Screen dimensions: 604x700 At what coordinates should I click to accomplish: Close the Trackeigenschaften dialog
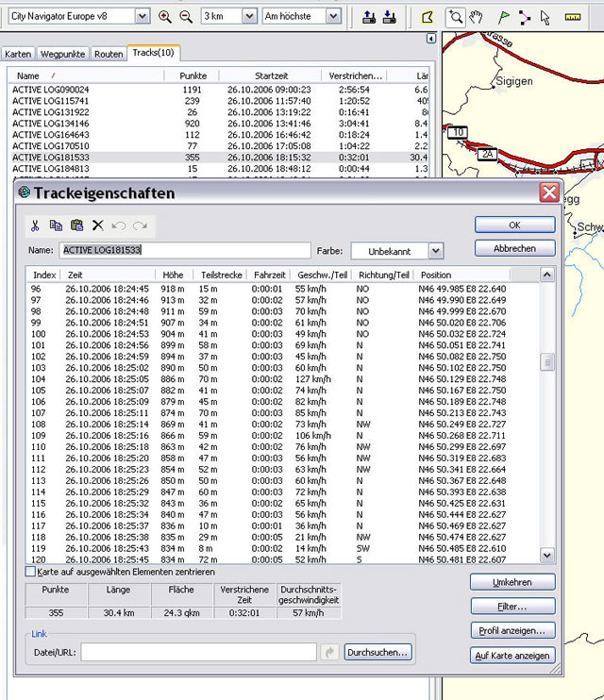click(x=549, y=192)
